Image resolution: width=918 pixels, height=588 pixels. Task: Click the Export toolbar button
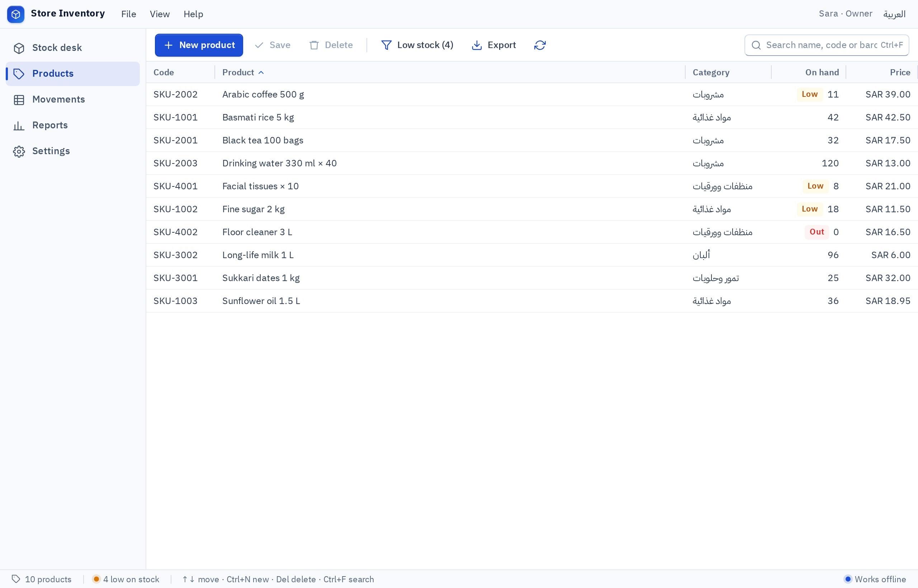(x=494, y=45)
